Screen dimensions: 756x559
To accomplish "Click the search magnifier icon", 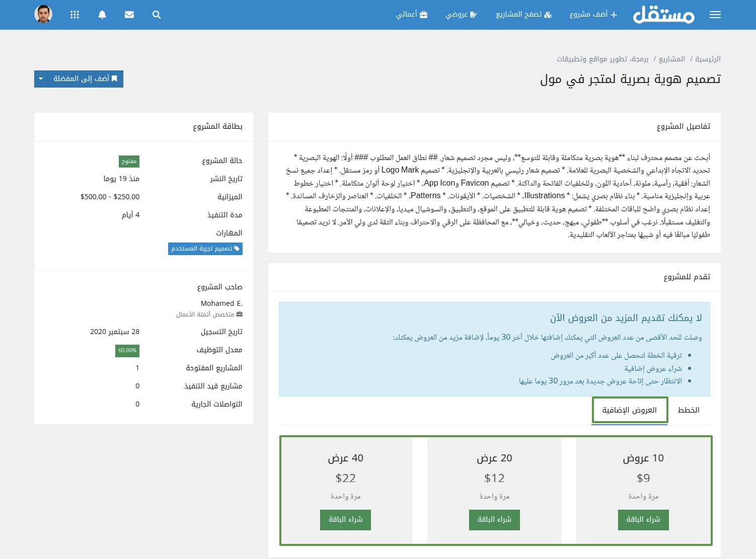I will [157, 15].
